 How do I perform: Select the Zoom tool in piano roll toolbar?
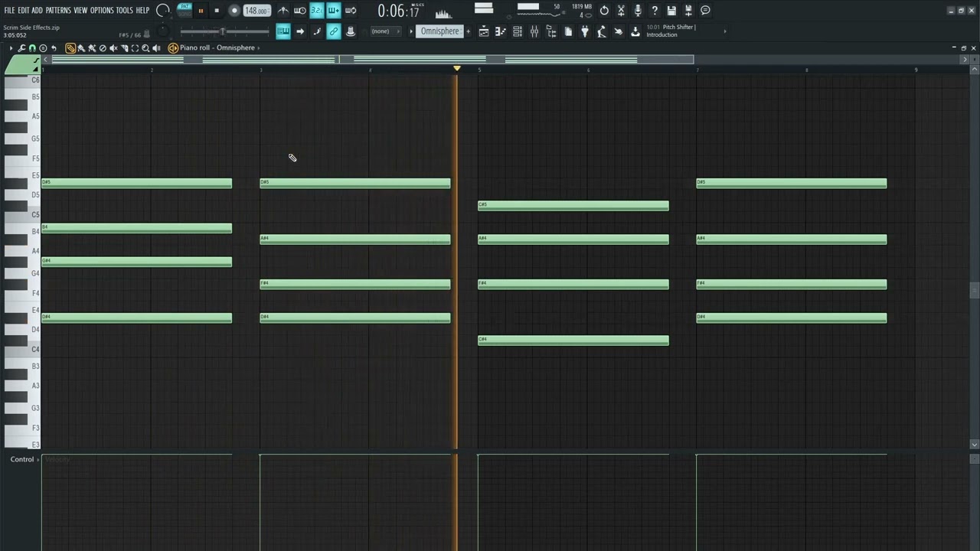145,47
